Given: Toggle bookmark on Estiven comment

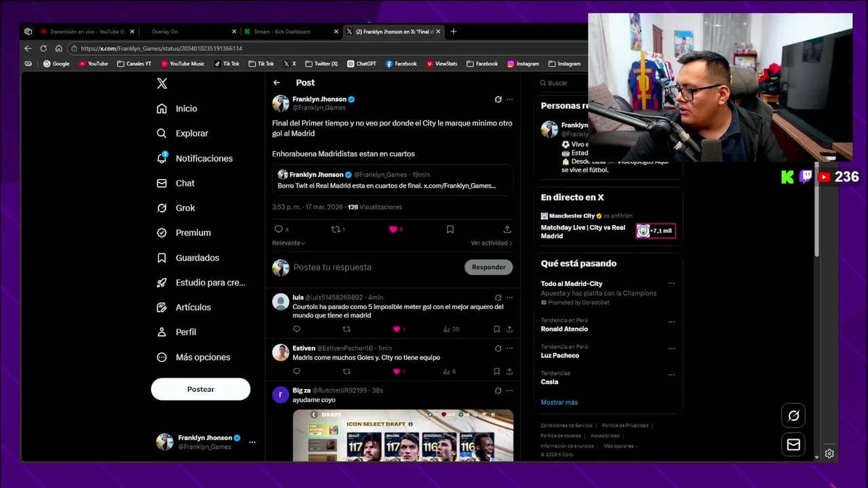Looking at the screenshot, I should click(496, 371).
